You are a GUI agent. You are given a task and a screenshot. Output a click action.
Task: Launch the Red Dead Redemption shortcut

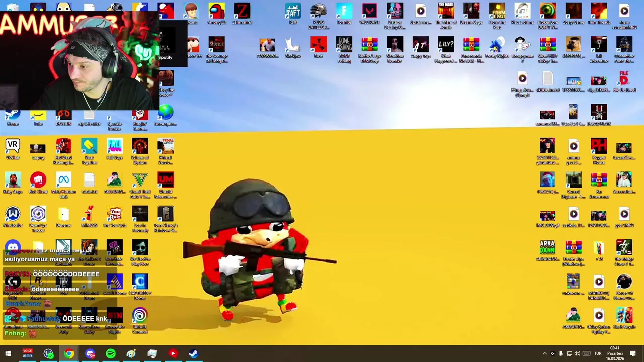(63, 151)
